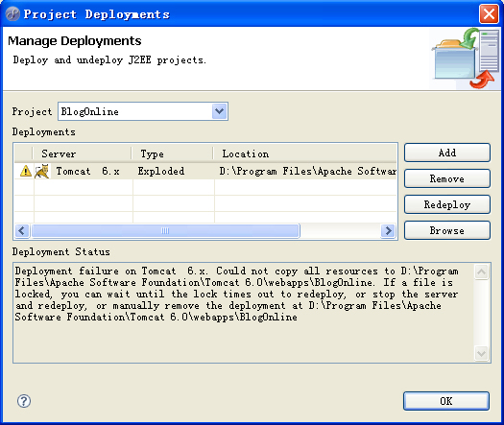Confirm with the OK button
This screenshot has width=504, height=425.
(446, 401)
